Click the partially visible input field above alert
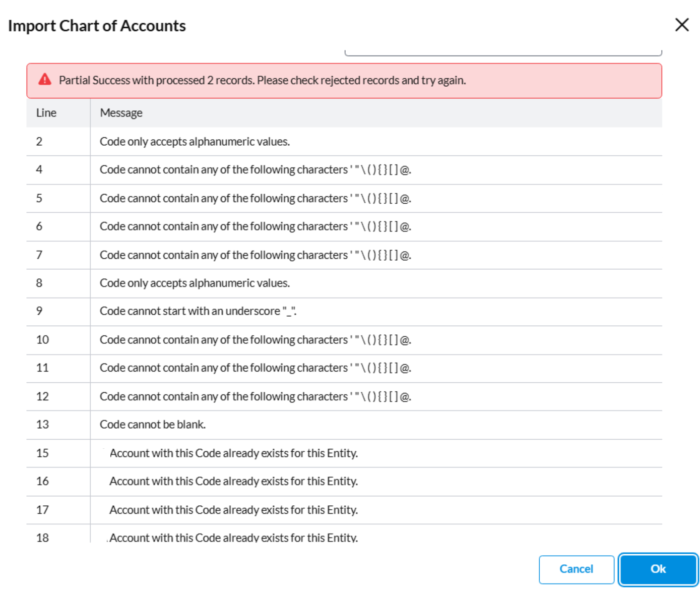 click(502, 52)
